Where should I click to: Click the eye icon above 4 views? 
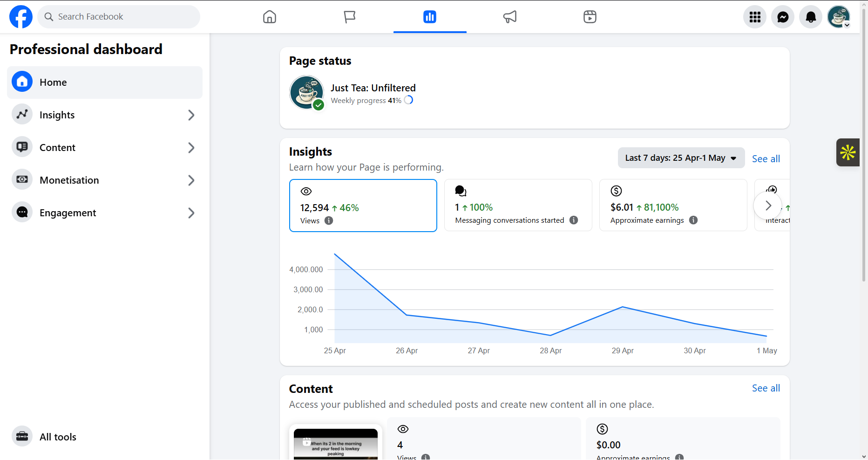[403, 429]
